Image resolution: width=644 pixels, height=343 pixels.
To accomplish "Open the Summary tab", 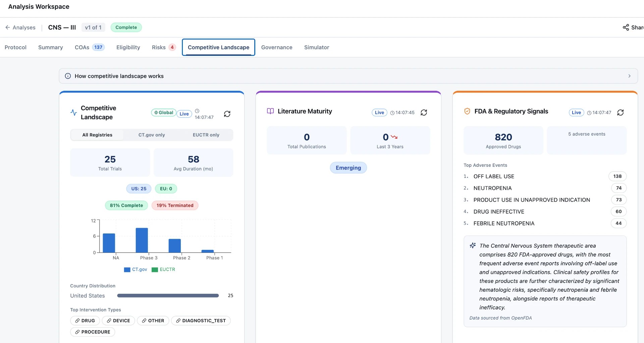I will pos(51,48).
